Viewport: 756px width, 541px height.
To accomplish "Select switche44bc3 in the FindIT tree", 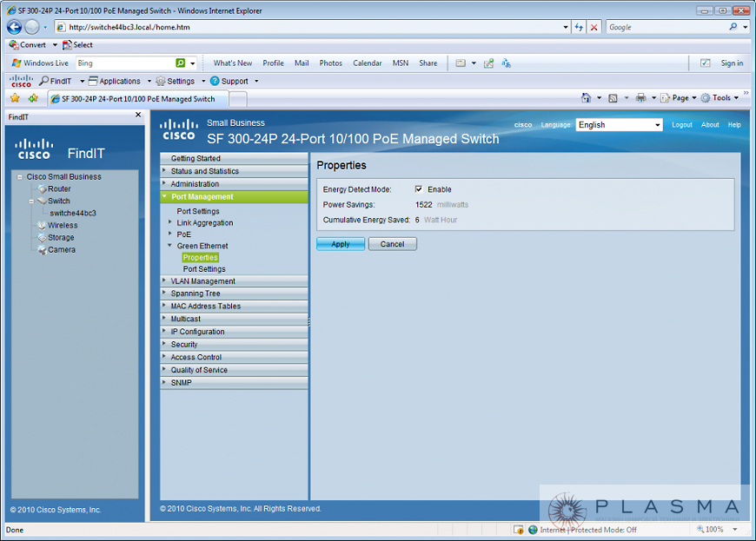I will (x=73, y=213).
